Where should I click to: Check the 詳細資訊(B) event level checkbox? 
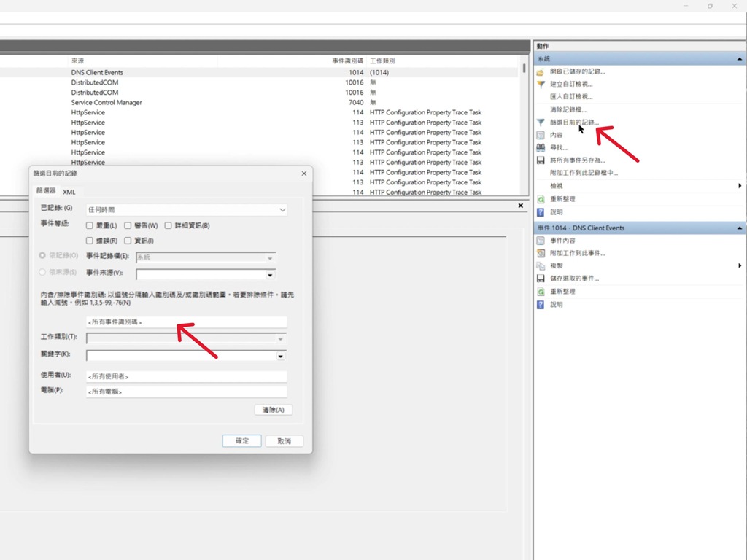point(169,225)
